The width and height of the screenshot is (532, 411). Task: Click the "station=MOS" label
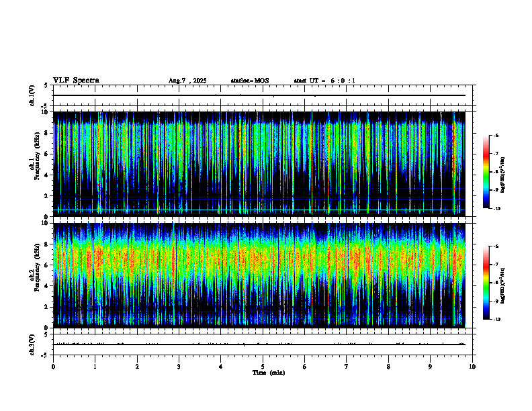[x=250, y=81]
